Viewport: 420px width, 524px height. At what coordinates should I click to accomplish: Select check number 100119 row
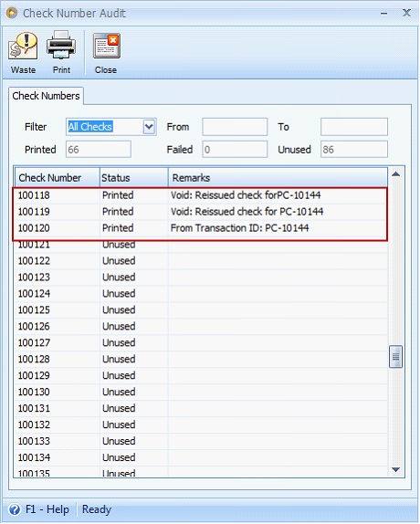[201, 212]
